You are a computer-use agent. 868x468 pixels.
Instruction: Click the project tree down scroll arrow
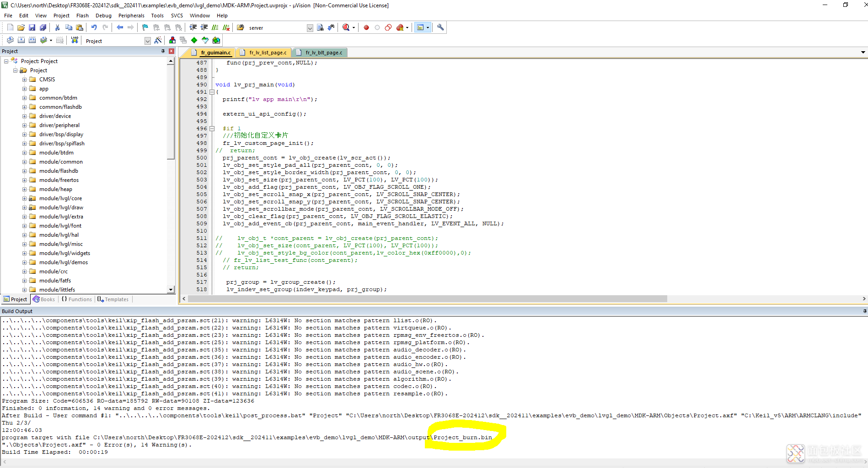tap(171, 289)
